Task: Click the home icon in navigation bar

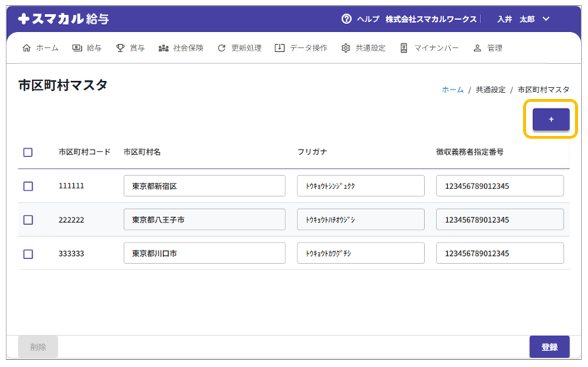Action: pyautogui.click(x=27, y=48)
